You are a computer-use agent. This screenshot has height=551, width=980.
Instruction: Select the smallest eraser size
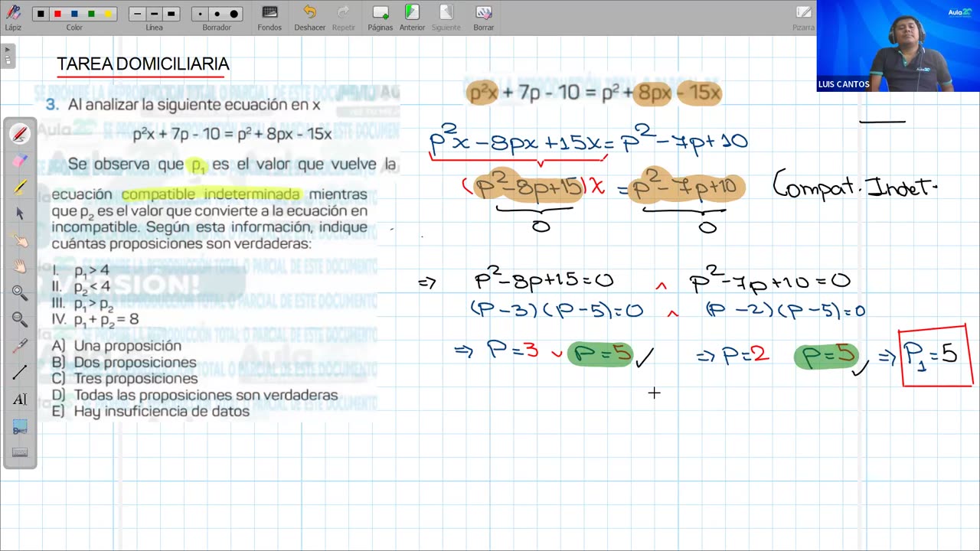tap(201, 14)
